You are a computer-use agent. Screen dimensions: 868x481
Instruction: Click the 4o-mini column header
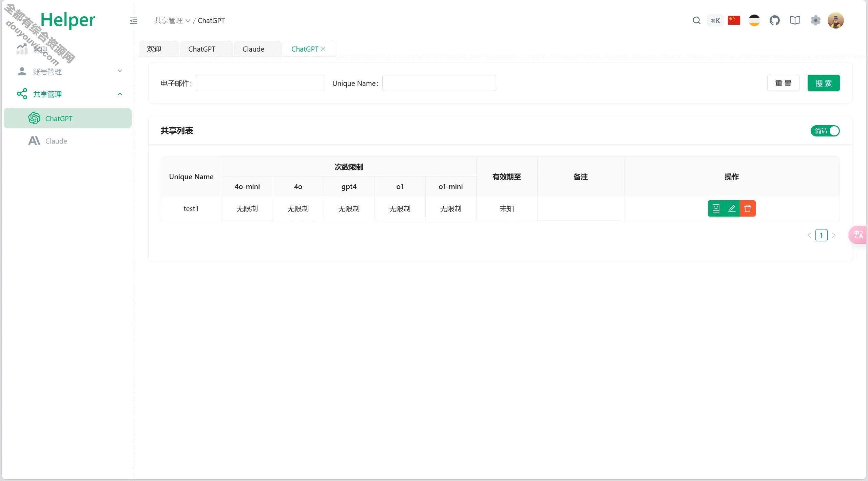pos(247,186)
